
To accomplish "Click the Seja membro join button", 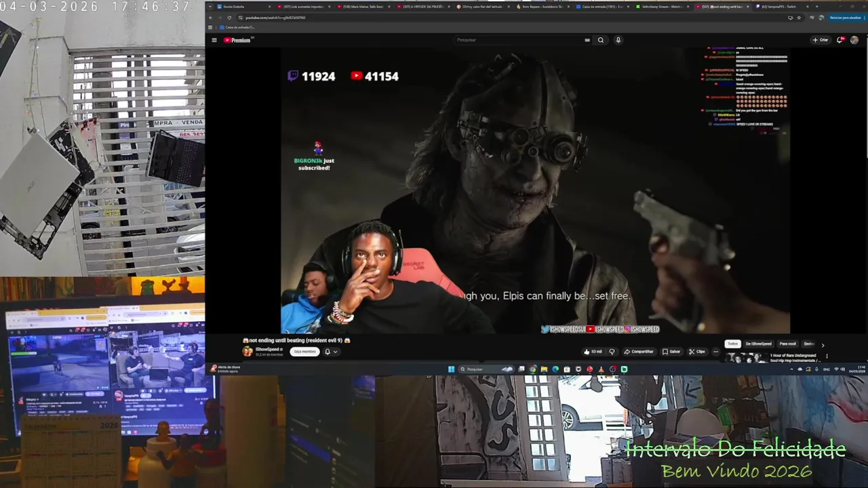I will point(304,352).
